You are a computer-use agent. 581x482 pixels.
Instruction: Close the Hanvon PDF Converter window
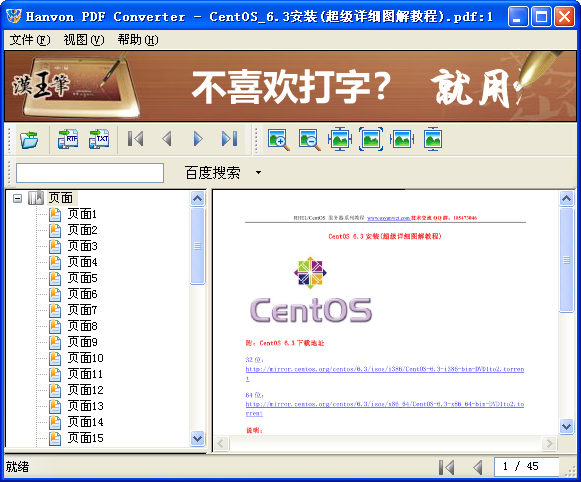pyautogui.click(x=564, y=17)
